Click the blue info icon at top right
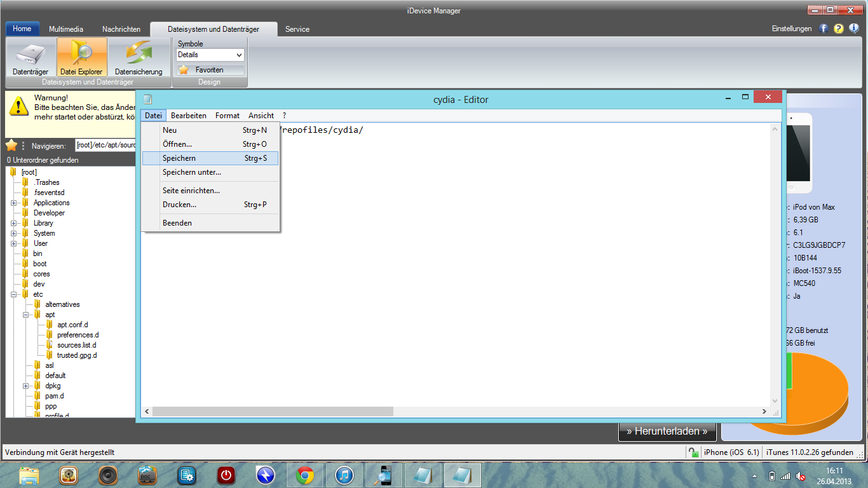 (x=854, y=29)
